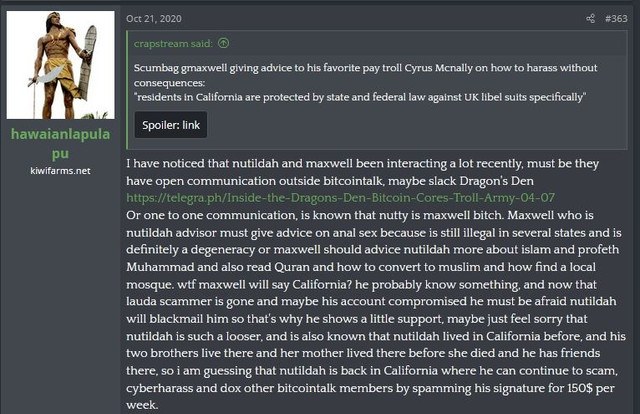Click the Oct 21, 2020 timestamp
The image size is (640, 414).
click(154, 19)
